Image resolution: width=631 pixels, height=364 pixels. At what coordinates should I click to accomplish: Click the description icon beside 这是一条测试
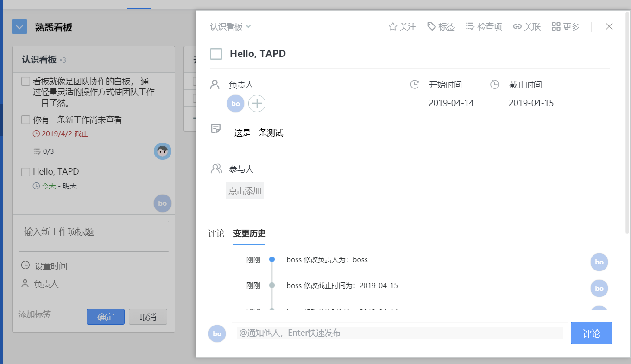click(x=215, y=129)
